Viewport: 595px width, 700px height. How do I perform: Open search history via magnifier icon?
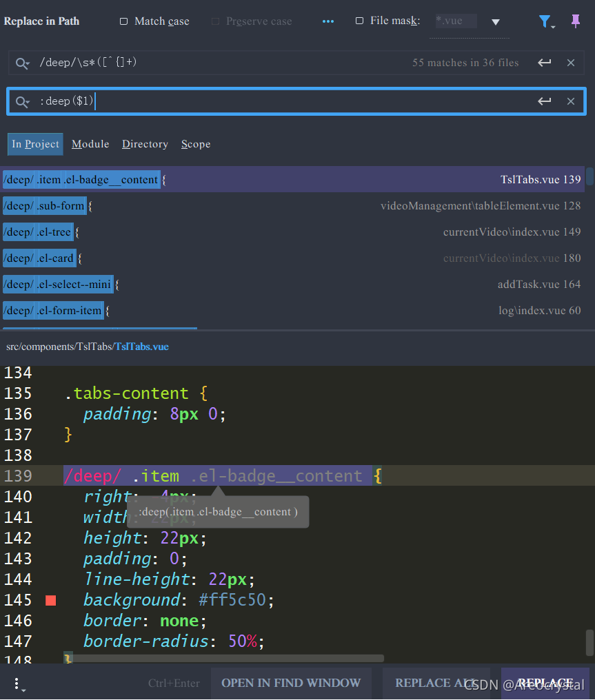click(22, 63)
